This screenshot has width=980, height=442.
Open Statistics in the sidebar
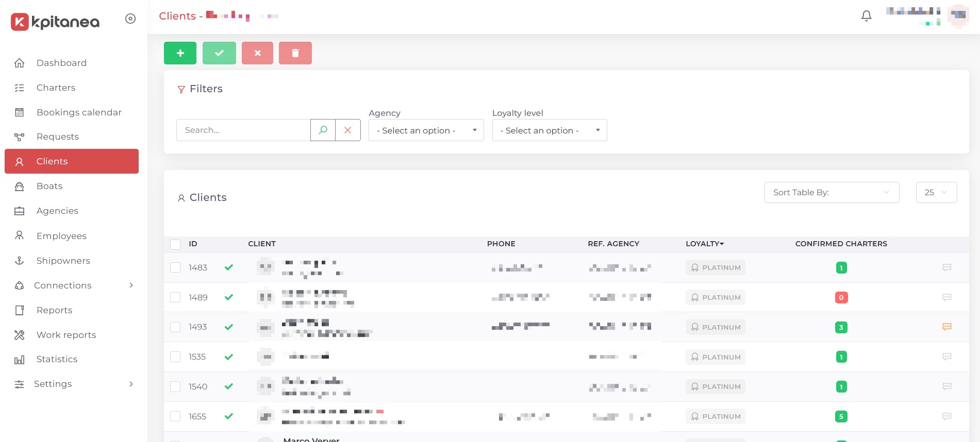[x=72, y=359]
